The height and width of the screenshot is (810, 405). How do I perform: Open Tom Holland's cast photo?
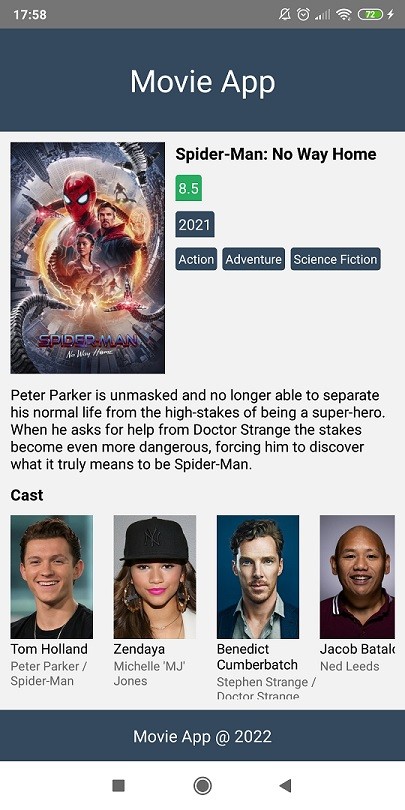(52, 577)
